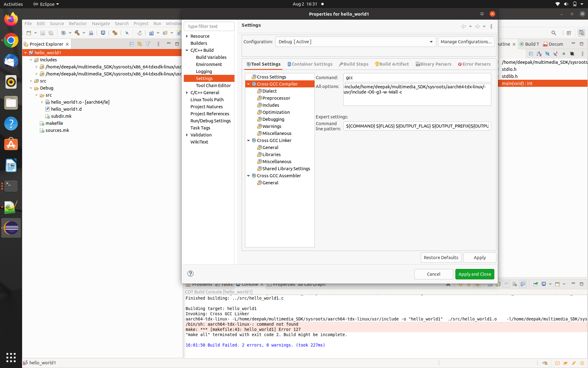Screen dimensions: 588x368
Task: Expand the Resource tree node
Action: pyautogui.click(x=187, y=36)
